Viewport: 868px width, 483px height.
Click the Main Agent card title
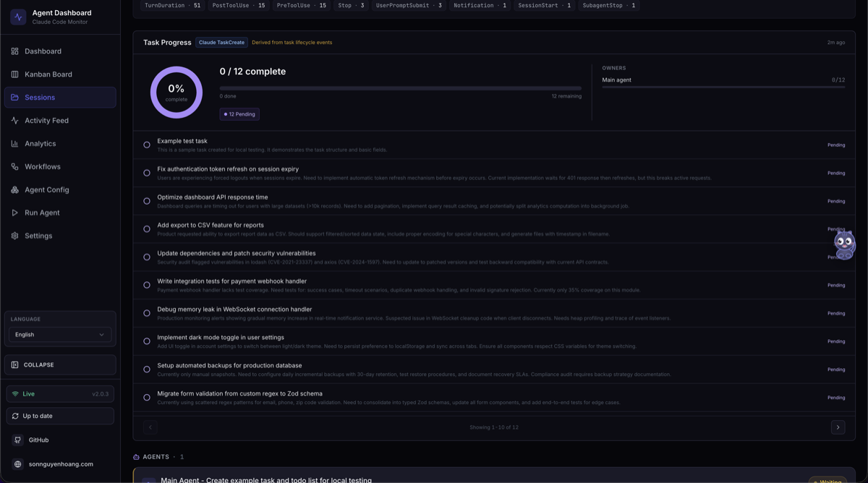(266, 479)
